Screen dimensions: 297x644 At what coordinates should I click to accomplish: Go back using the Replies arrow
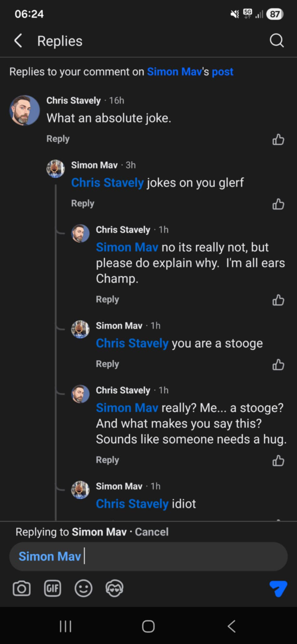coord(18,41)
